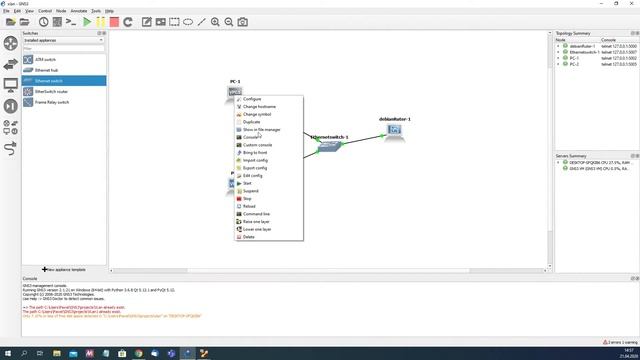Choose Stop in context menu
Image resolution: width=640 pixels, height=360 pixels.
click(x=269, y=199)
